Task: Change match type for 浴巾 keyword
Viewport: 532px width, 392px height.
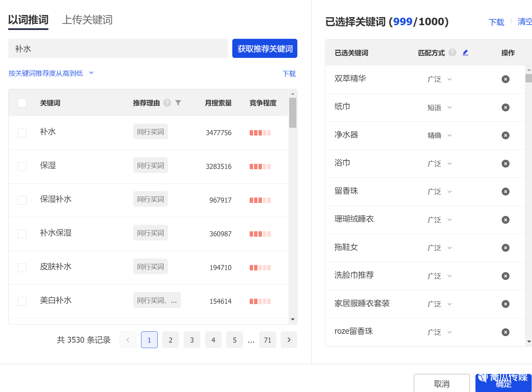Action: tap(439, 163)
